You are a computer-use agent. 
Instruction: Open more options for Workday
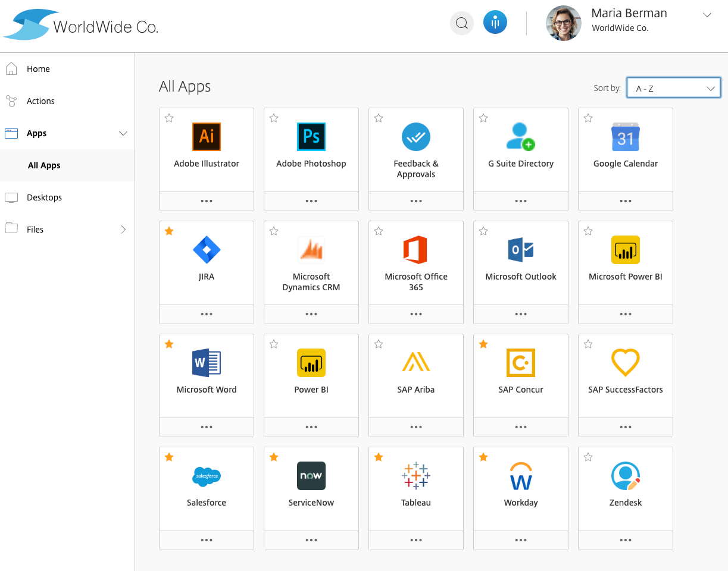coord(521,540)
